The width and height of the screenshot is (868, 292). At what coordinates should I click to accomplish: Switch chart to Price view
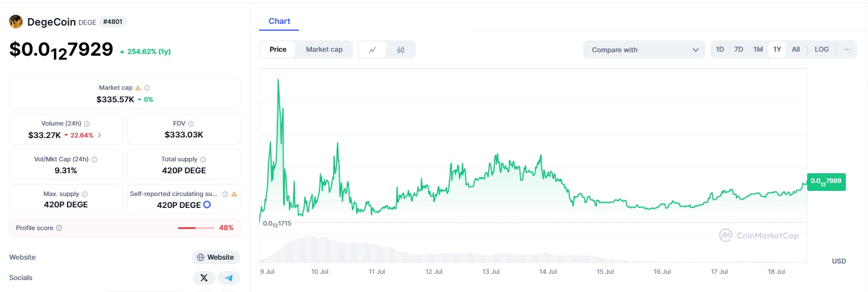[x=278, y=49]
